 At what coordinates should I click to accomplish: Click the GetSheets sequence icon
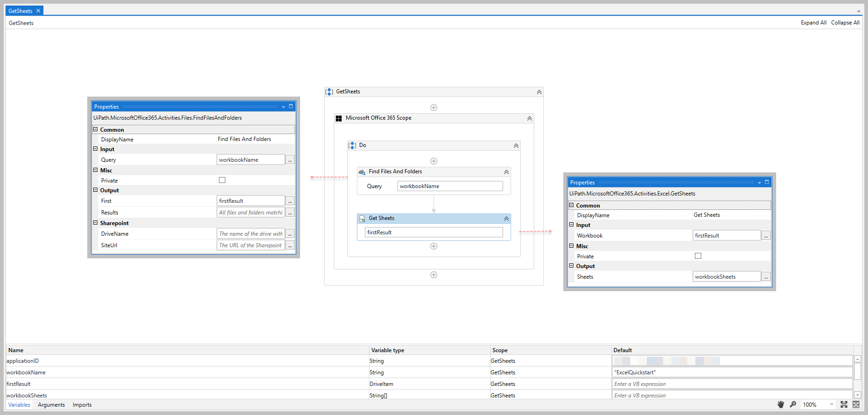[329, 92]
